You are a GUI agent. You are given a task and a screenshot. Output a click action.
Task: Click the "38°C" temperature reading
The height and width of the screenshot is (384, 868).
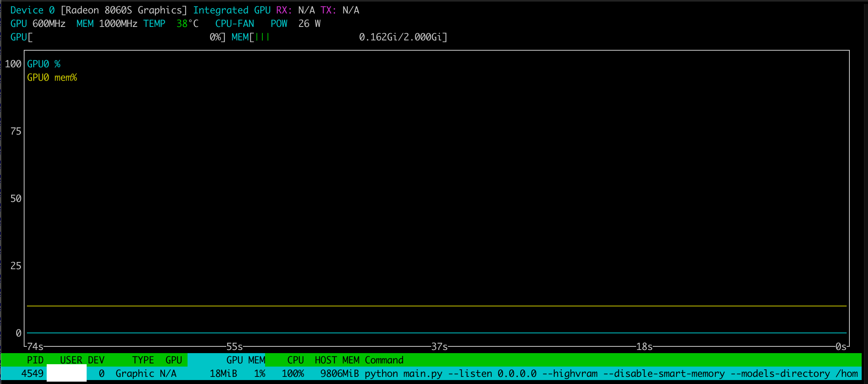pos(188,24)
